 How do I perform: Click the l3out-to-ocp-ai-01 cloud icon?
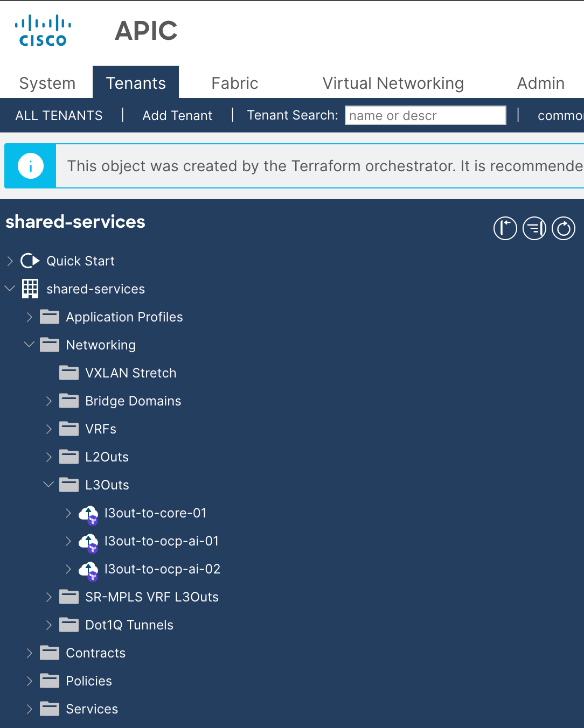[88, 542]
